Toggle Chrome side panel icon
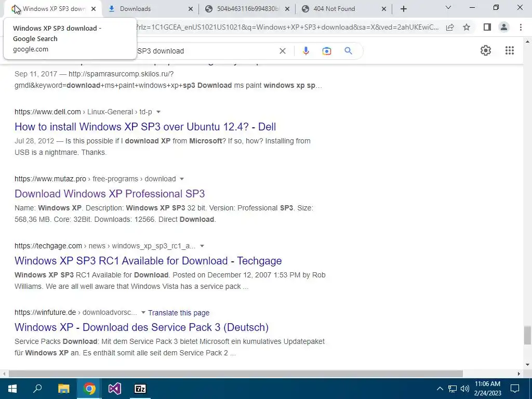 pos(487,27)
